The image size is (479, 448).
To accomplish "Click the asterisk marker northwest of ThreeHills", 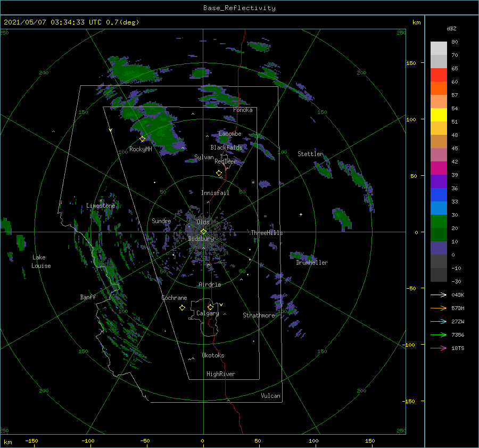I will coord(253,183).
